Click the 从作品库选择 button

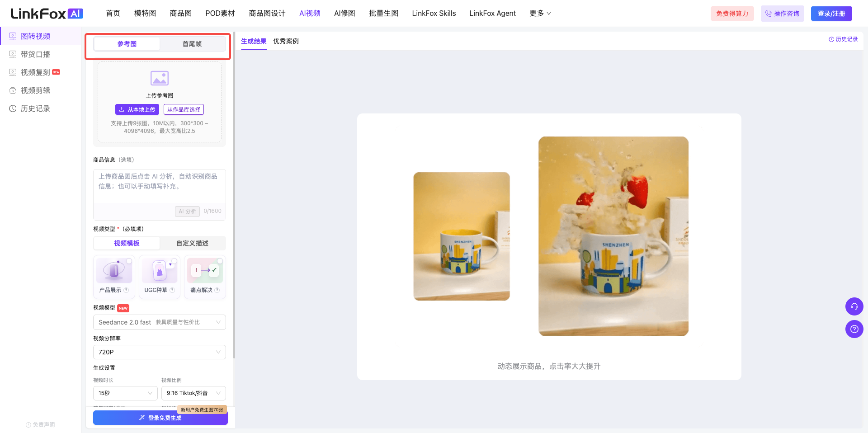(184, 109)
